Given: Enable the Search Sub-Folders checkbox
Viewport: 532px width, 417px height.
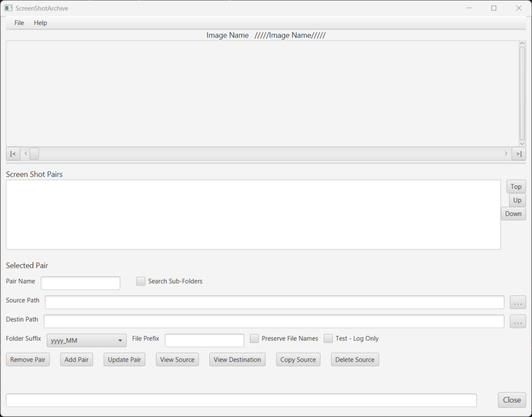Looking at the screenshot, I should 141,281.
